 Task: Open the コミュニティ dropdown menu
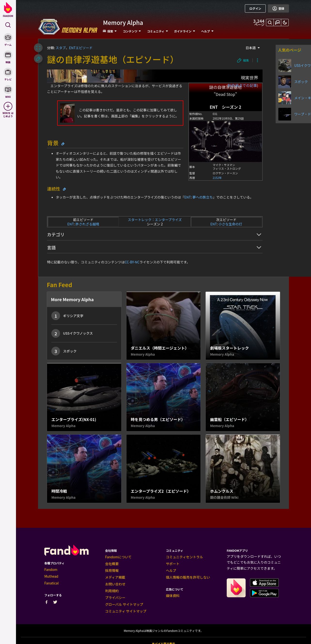[157, 31]
